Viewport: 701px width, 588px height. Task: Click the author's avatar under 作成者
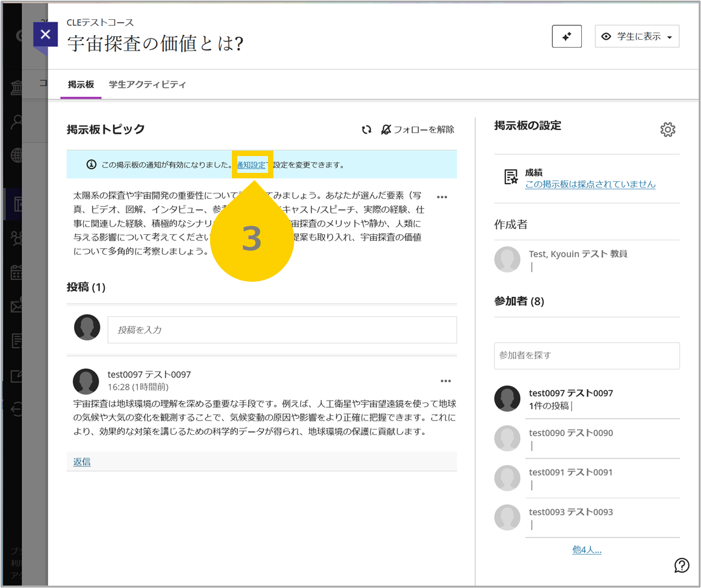(x=508, y=259)
